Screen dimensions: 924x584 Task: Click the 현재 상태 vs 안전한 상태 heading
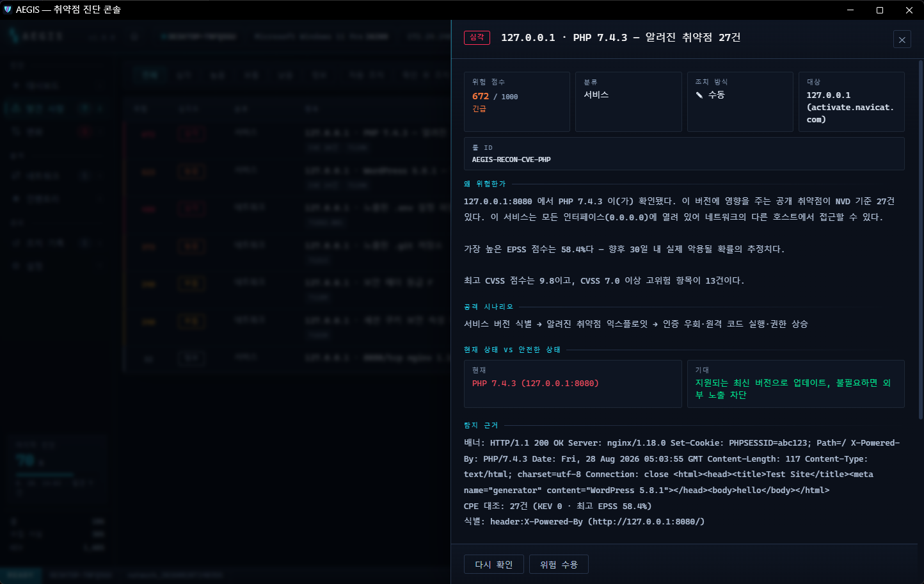coord(512,350)
